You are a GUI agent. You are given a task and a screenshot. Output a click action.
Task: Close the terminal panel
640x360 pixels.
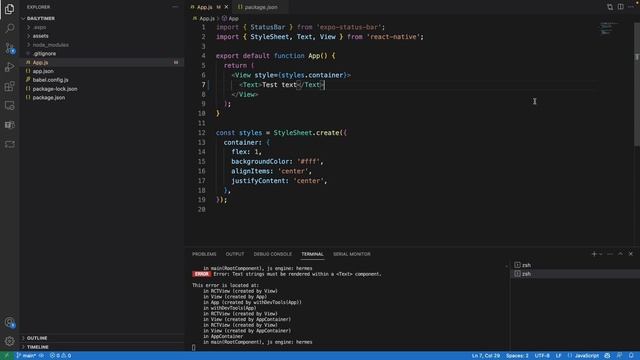click(x=631, y=254)
